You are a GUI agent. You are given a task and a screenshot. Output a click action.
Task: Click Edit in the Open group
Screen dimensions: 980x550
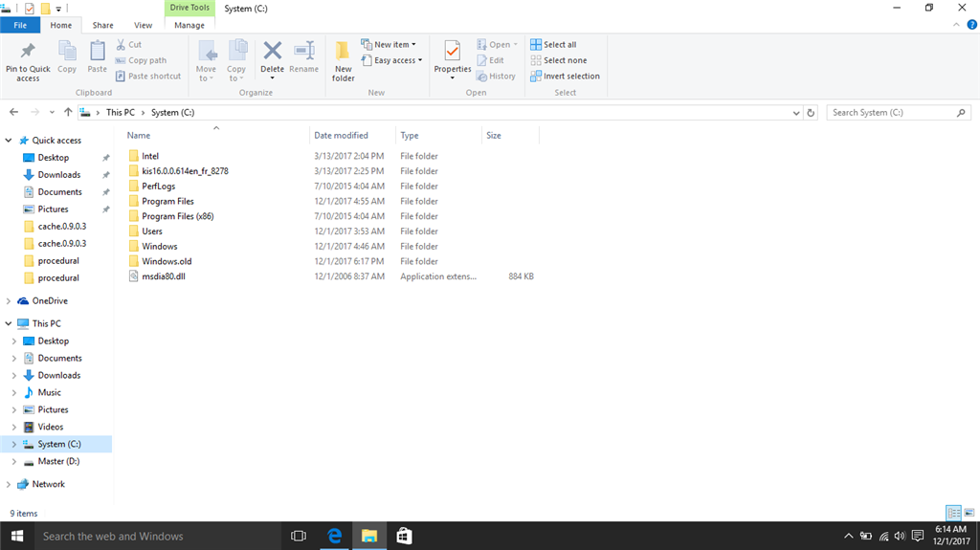coord(490,60)
